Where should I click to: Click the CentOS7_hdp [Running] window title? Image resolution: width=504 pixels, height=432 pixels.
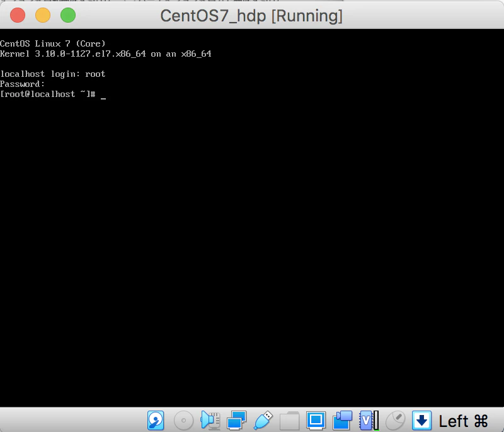pos(251,16)
